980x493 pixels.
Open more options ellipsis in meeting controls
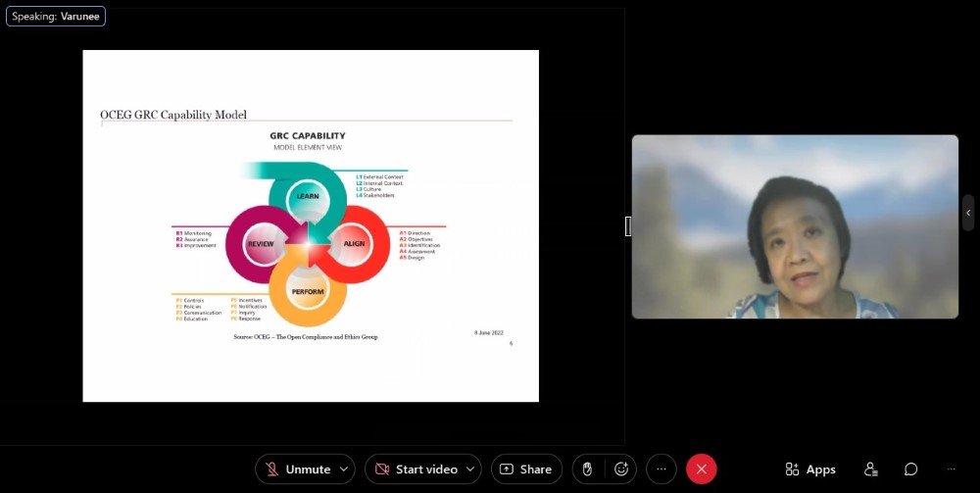[x=661, y=469]
